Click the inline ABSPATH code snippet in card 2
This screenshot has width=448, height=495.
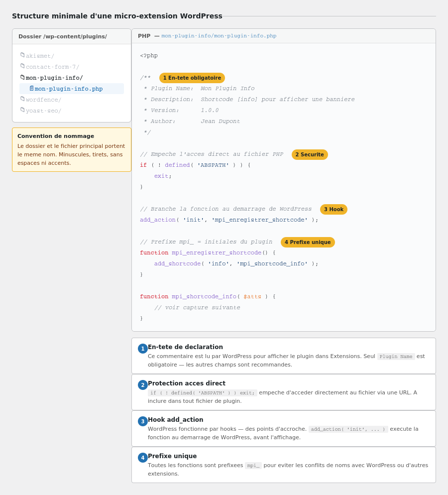[203, 393]
